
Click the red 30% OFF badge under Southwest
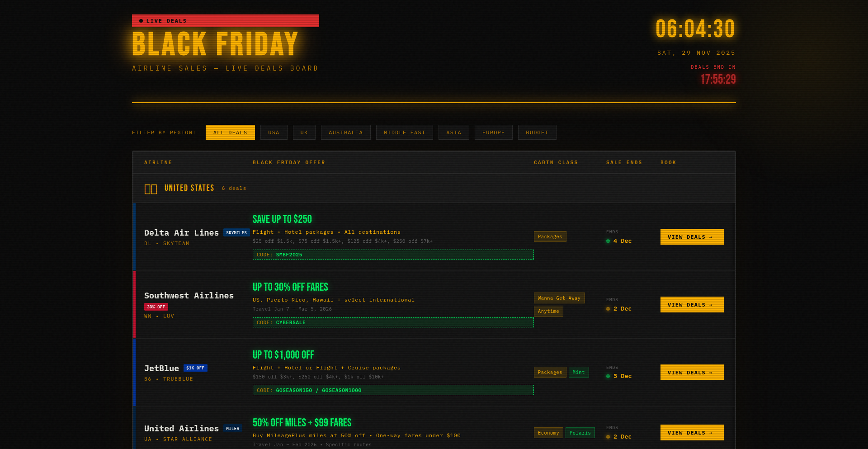(156, 307)
